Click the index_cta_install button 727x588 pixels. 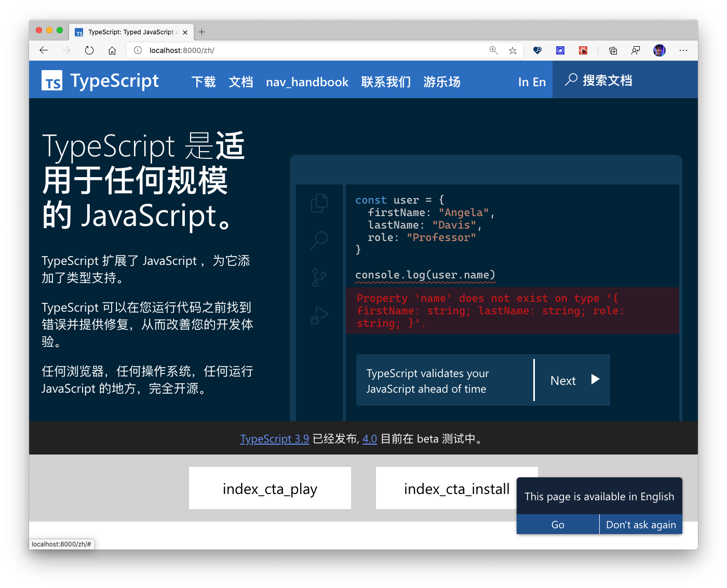click(x=456, y=488)
